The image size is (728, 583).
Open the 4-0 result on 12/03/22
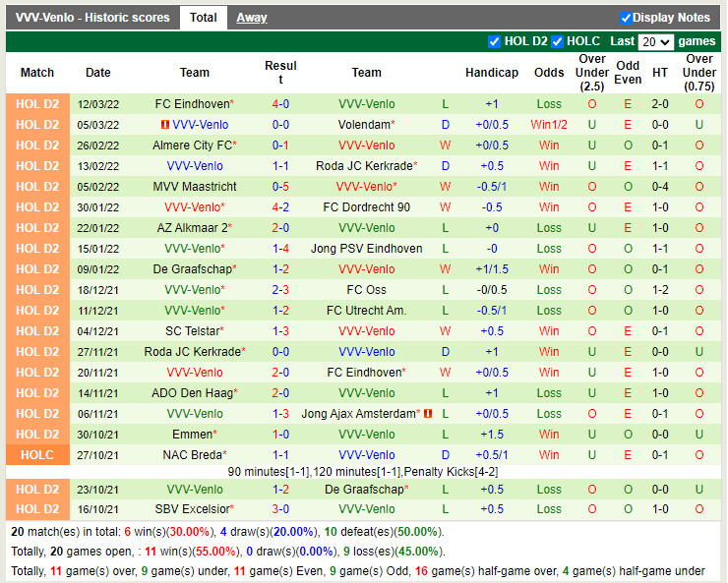[280, 104]
